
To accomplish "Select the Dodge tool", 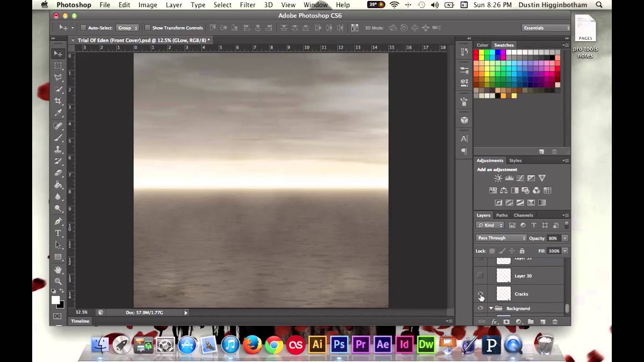I will click(x=58, y=209).
